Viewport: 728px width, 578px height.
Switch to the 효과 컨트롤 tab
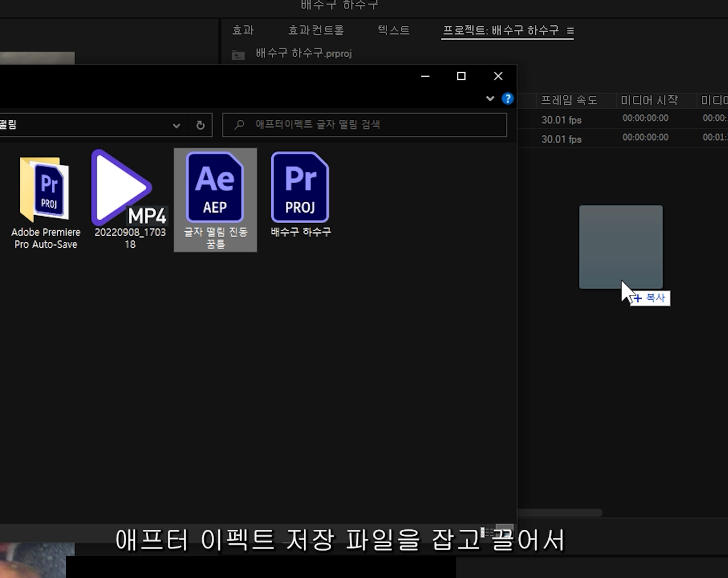pos(316,31)
